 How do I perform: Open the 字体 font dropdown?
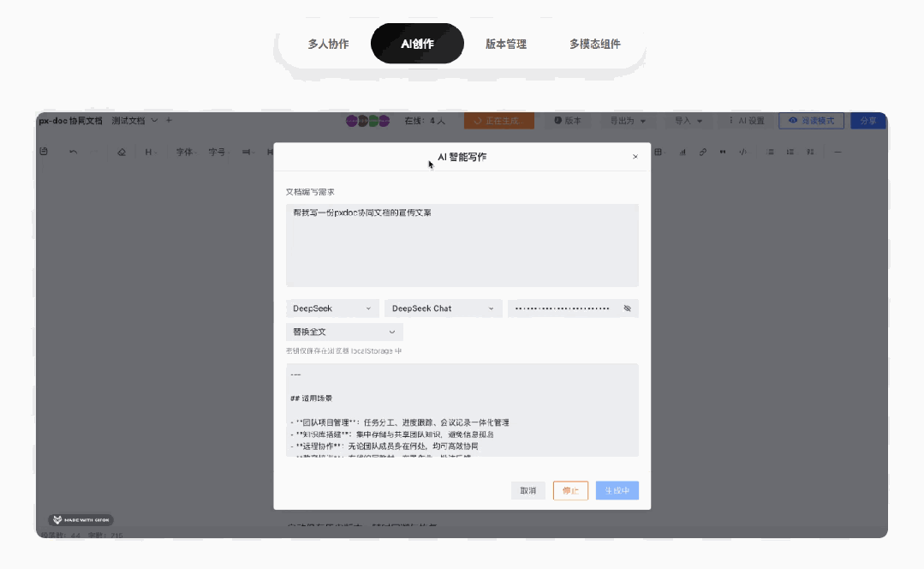(186, 153)
